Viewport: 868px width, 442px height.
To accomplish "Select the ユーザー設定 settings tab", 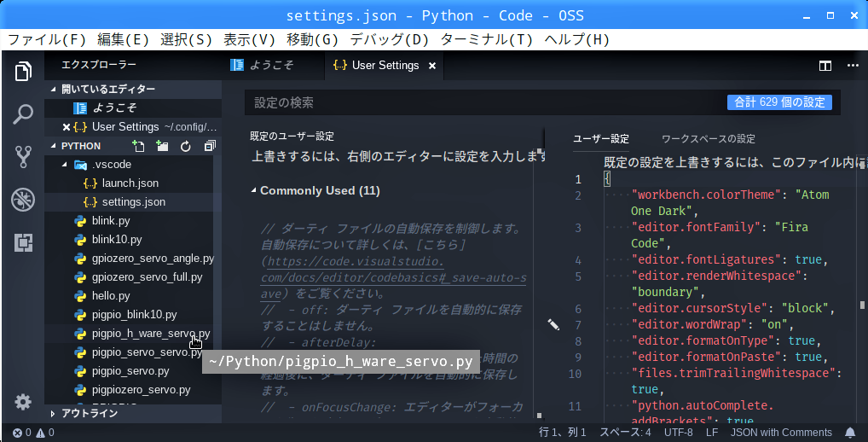I will point(600,138).
